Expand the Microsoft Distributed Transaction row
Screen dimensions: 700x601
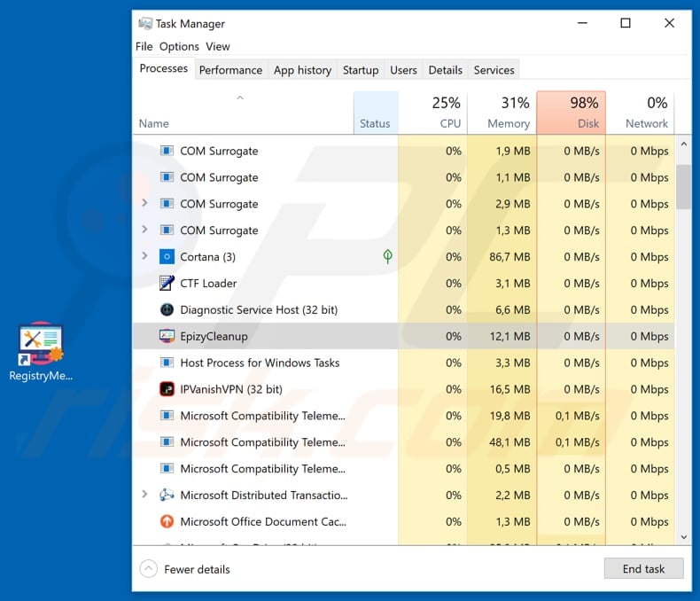point(144,494)
